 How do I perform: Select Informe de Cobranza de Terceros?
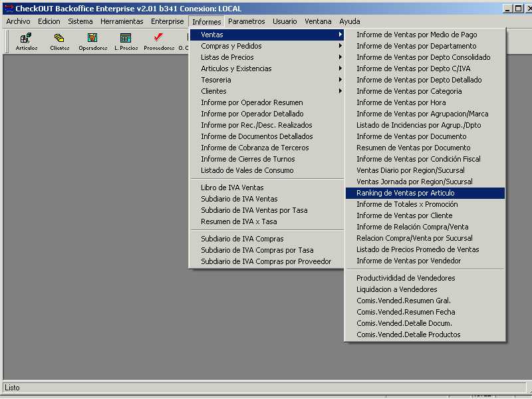267,148
